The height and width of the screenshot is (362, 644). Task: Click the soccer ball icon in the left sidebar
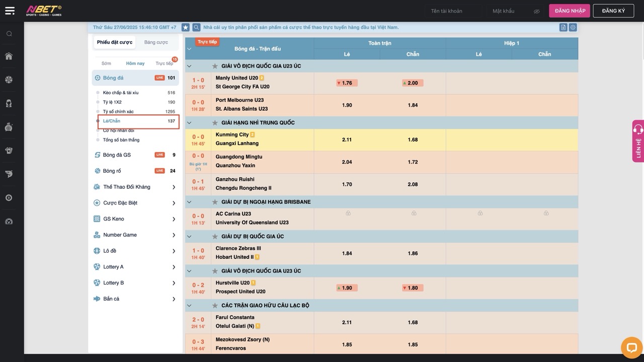(9, 80)
